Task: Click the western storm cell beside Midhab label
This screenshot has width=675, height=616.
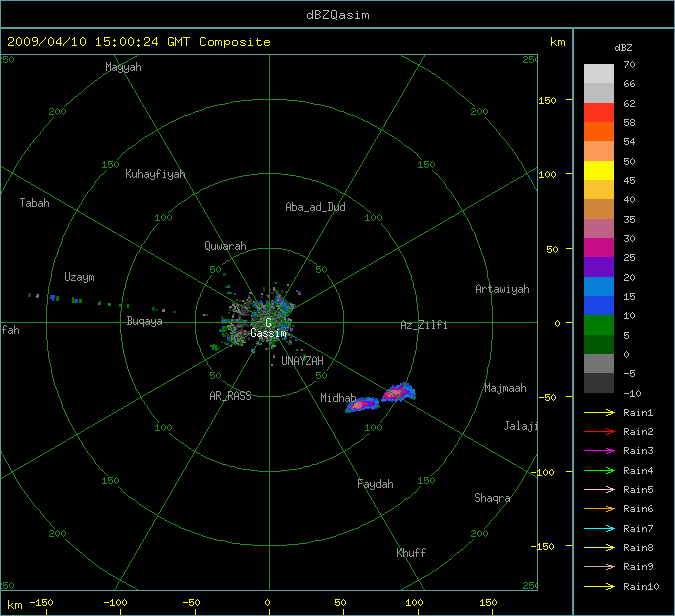Action: [362, 405]
